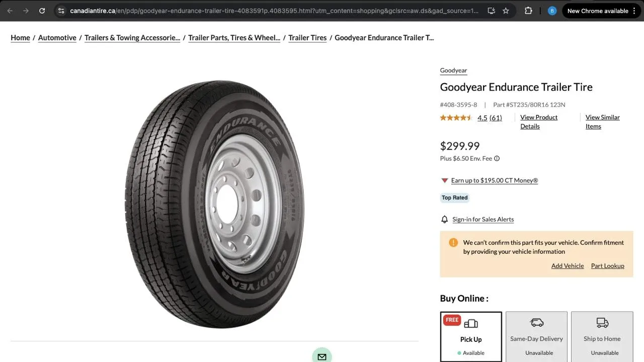
Task: Open the email envelope icon at bottom
Action: [321, 355]
